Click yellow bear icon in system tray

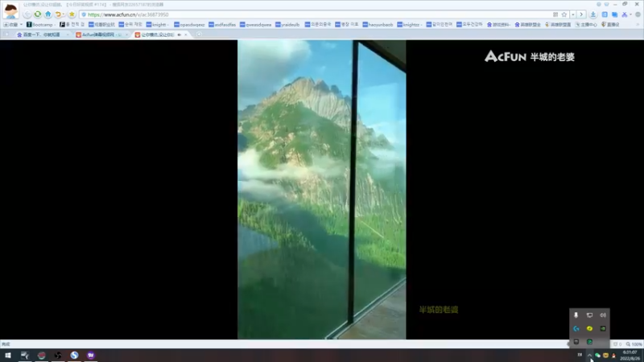pyautogui.click(x=606, y=356)
